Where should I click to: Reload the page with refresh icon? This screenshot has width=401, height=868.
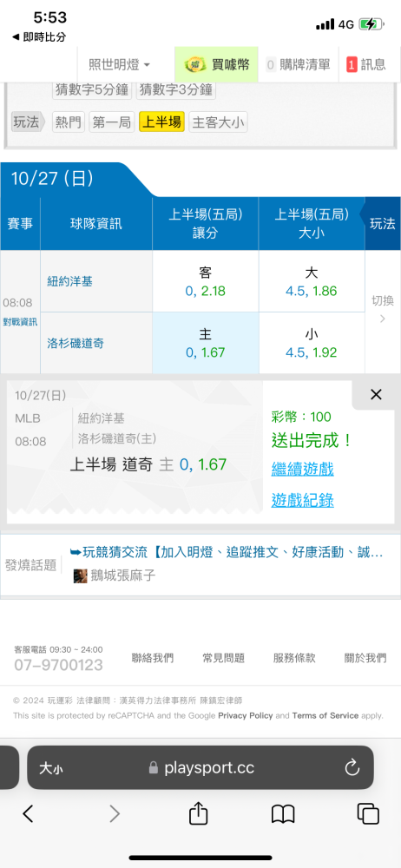352,768
